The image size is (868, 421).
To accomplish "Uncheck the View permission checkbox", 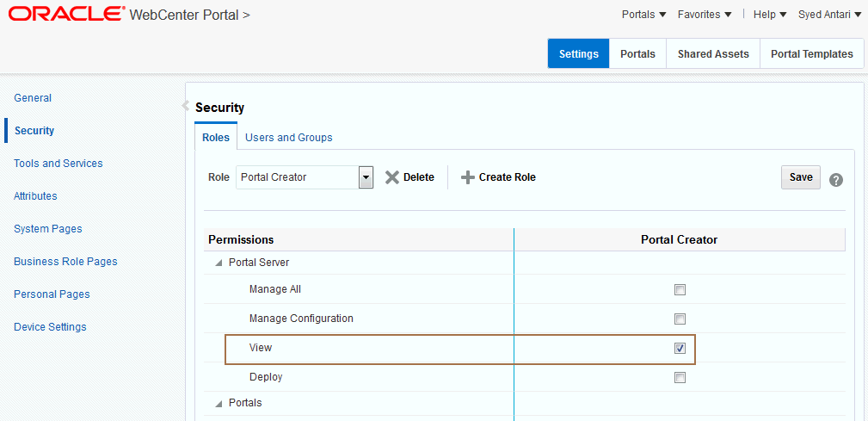I will click(680, 348).
